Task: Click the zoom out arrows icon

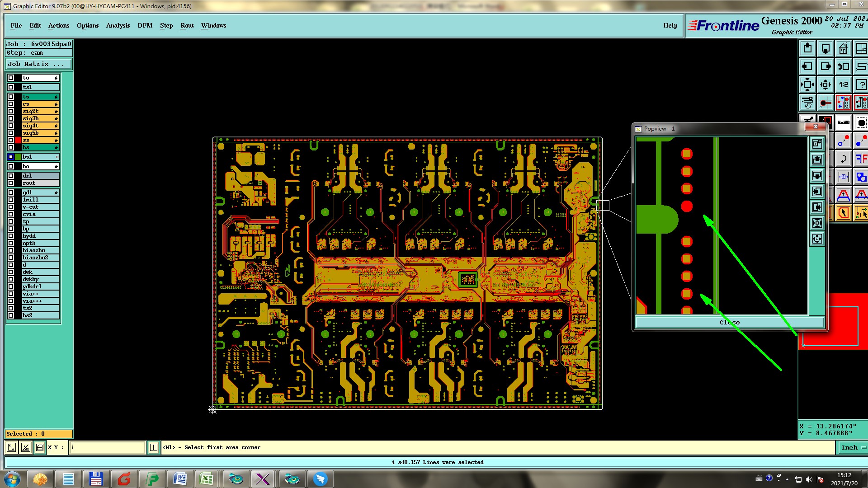Action: 826,84
